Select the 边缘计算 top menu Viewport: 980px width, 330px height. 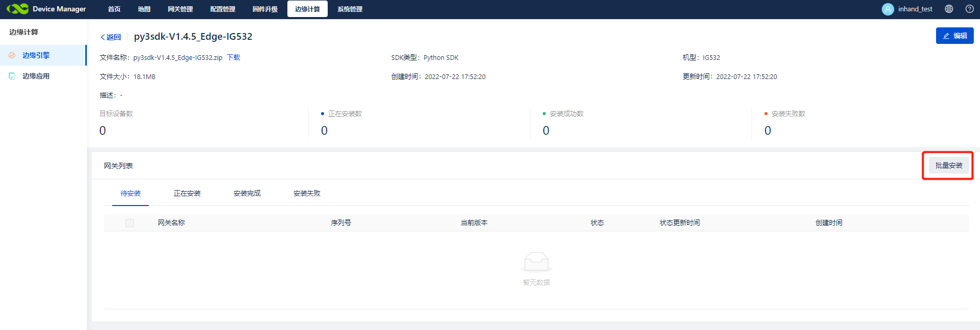point(308,9)
